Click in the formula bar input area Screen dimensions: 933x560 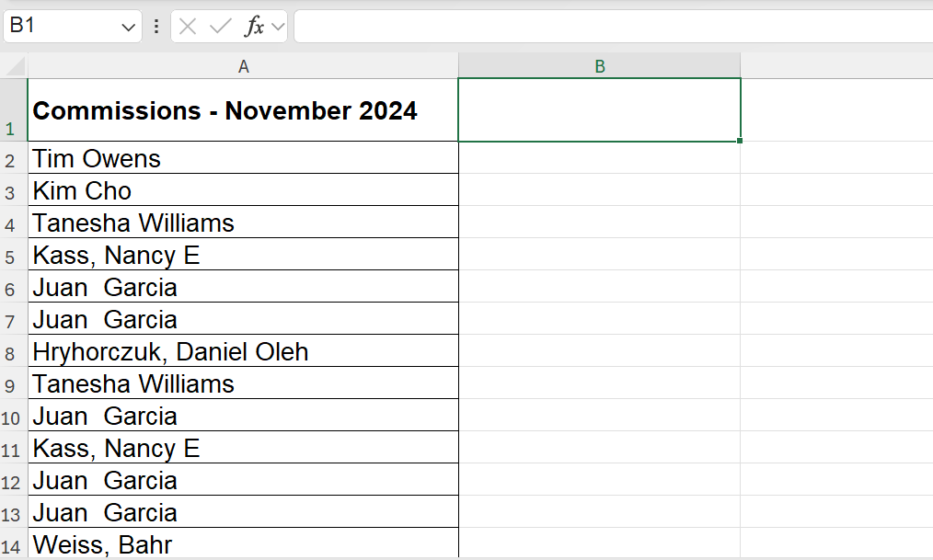point(614,26)
